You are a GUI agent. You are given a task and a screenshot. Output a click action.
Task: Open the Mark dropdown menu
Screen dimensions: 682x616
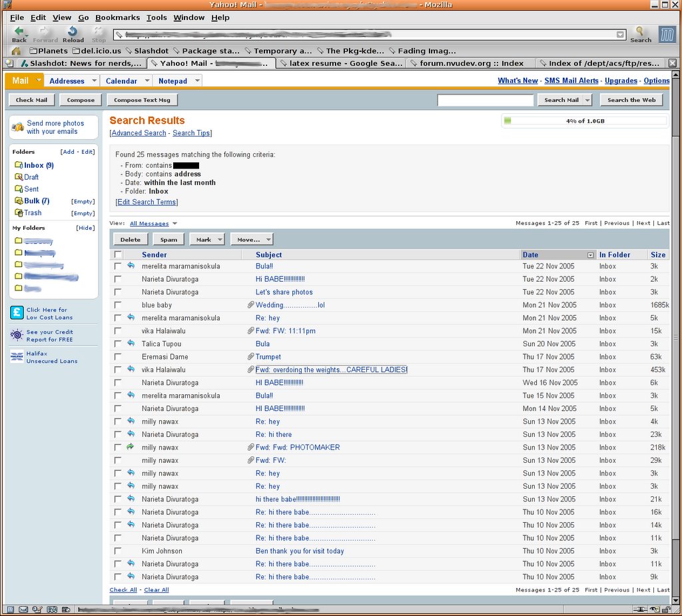point(207,240)
